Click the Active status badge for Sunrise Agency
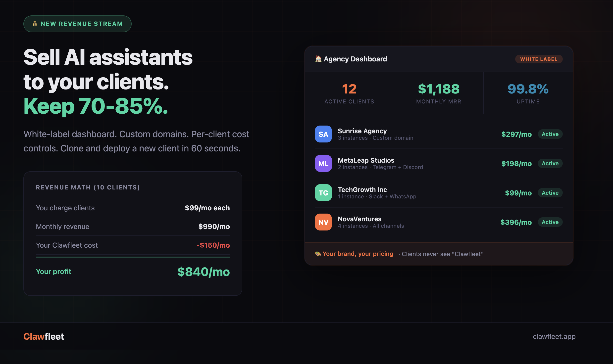The image size is (613, 364). [550, 134]
